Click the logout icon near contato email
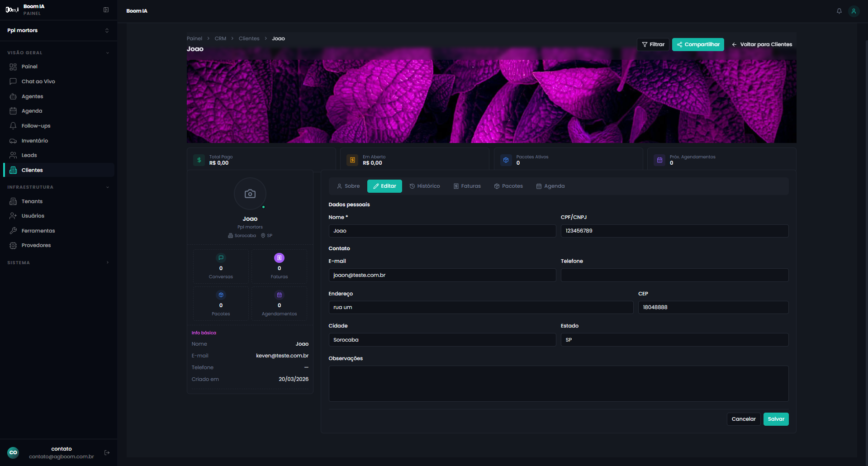868x466 pixels. pos(107,452)
